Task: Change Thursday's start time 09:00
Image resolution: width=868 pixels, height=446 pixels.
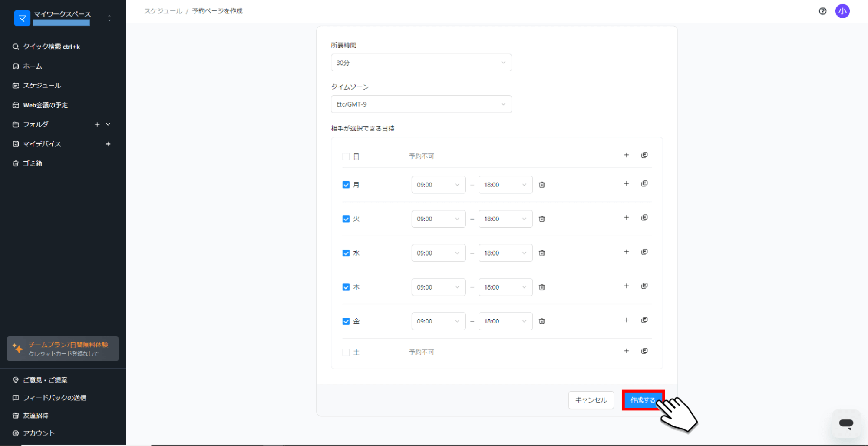Action: click(x=439, y=287)
